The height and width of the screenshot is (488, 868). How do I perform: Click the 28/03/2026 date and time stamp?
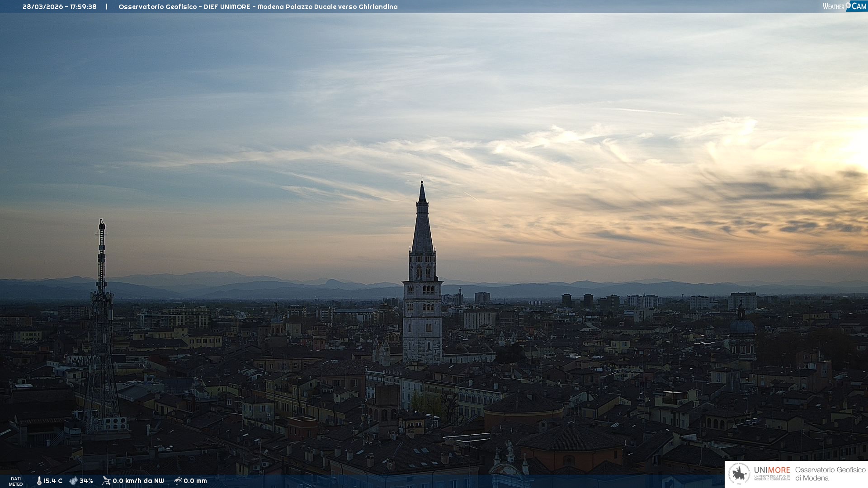[60, 7]
